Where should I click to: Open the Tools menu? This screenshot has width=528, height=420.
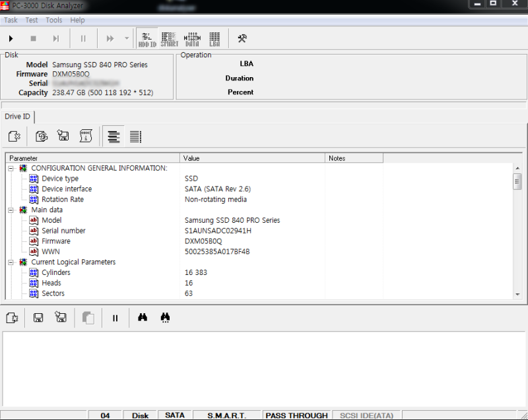point(54,20)
